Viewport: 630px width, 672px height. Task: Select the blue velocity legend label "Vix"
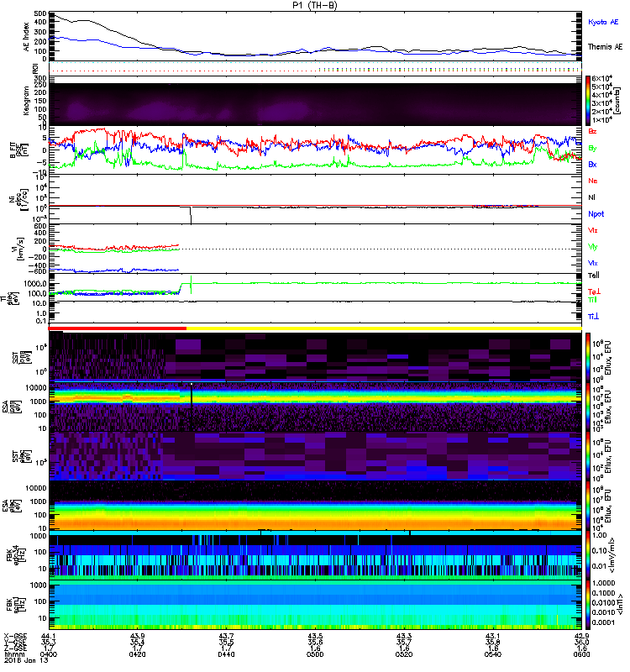tap(593, 263)
